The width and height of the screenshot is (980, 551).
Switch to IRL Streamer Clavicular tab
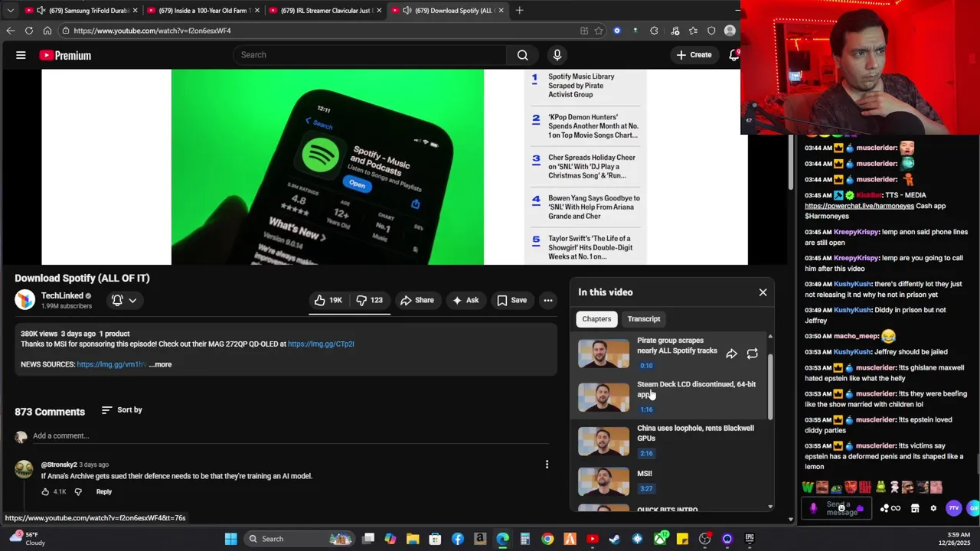tap(325, 11)
